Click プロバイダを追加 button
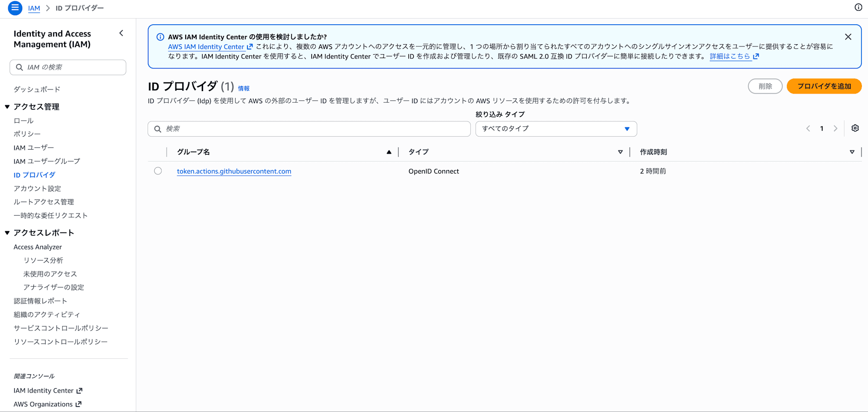The image size is (868, 412). (x=824, y=86)
